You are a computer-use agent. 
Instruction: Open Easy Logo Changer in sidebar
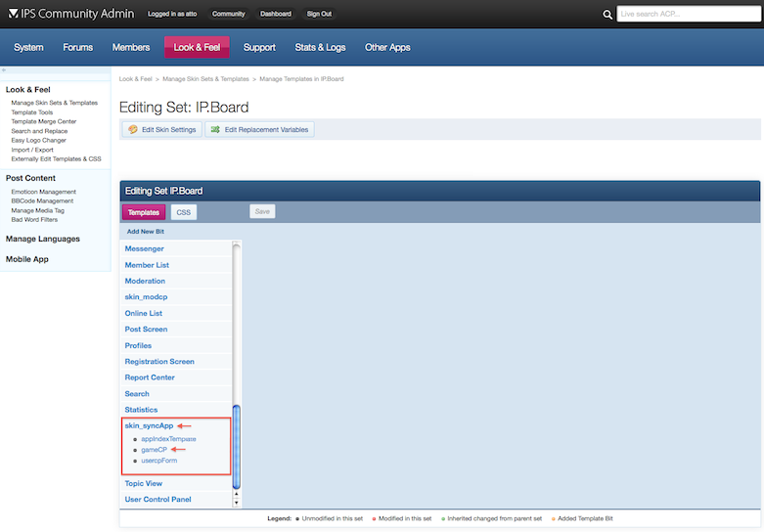click(x=39, y=140)
